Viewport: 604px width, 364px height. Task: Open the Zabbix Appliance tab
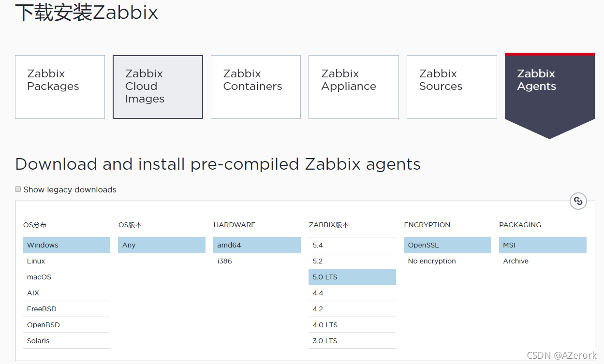point(354,87)
